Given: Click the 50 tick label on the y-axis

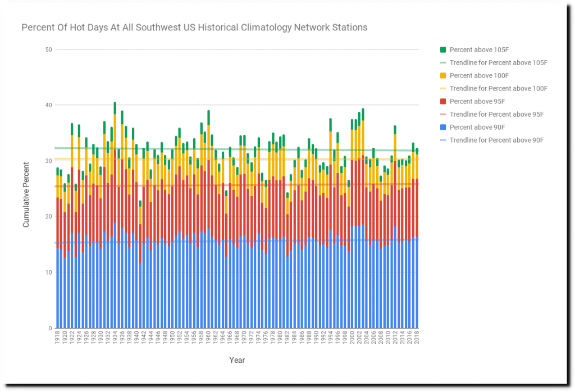Looking at the screenshot, I should tap(48, 50).
